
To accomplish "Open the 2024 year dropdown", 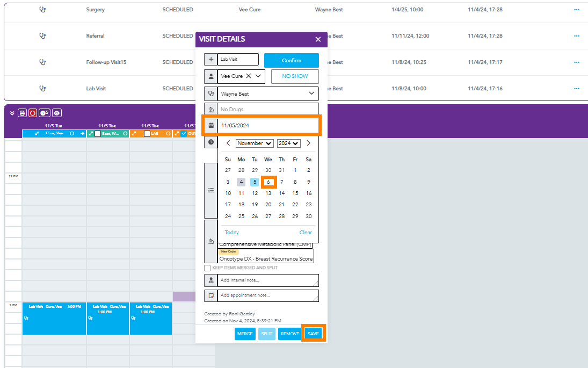I will (x=288, y=143).
